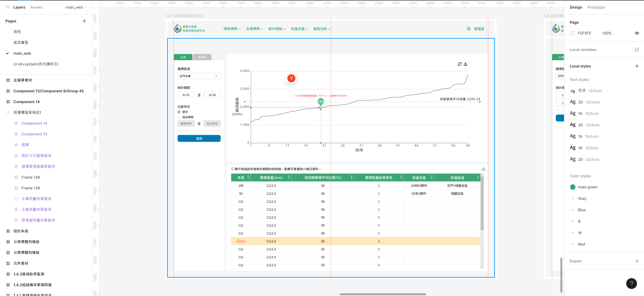644x296 pixels.
Task: Click the F5F5F5 page color swatch
Action: tap(572, 33)
